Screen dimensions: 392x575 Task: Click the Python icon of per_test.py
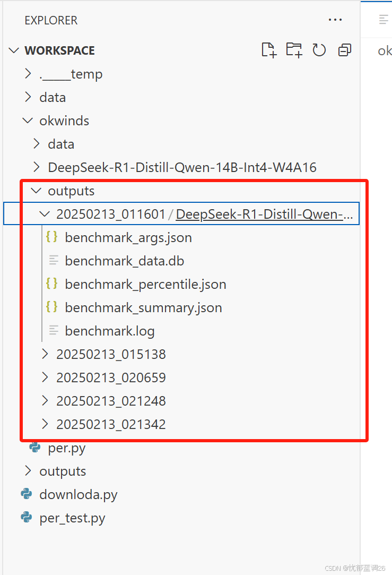point(27,518)
